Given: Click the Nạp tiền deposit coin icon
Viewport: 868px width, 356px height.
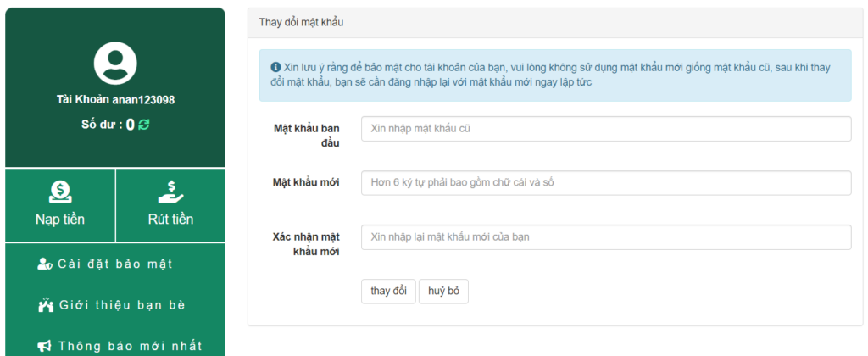Looking at the screenshot, I should pyautogui.click(x=60, y=192).
